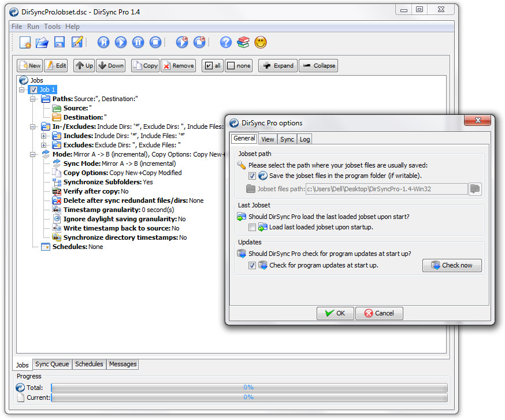Screen dimensions: 505x420
Task: Collapse the Paths tree node
Action: (32, 99)
